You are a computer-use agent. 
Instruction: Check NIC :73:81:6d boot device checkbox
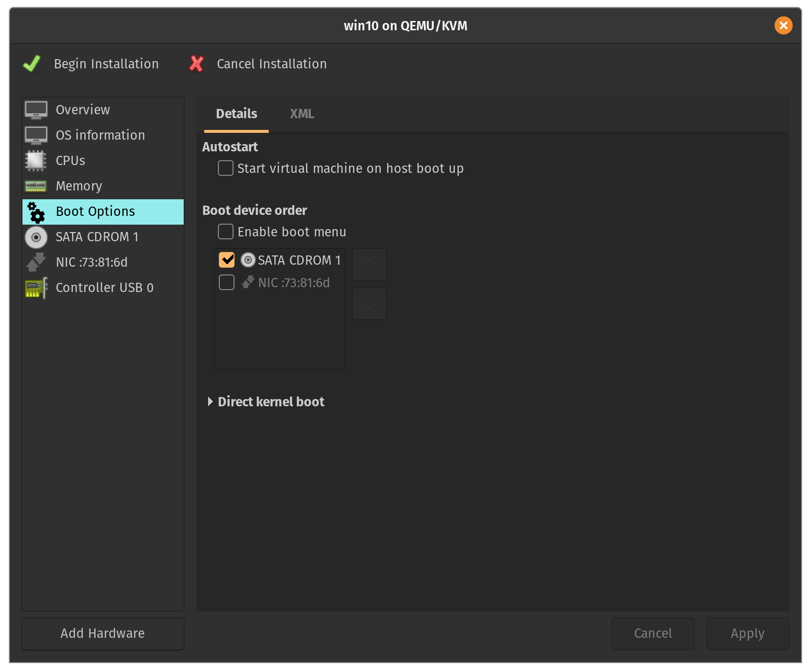click(227, 282)
